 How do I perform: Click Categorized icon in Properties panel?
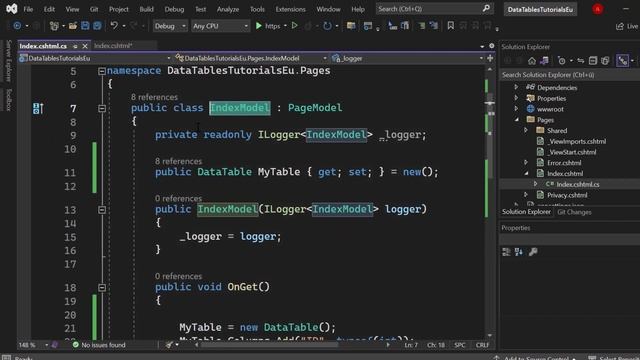pyautogui.click(x=506, y=252)
